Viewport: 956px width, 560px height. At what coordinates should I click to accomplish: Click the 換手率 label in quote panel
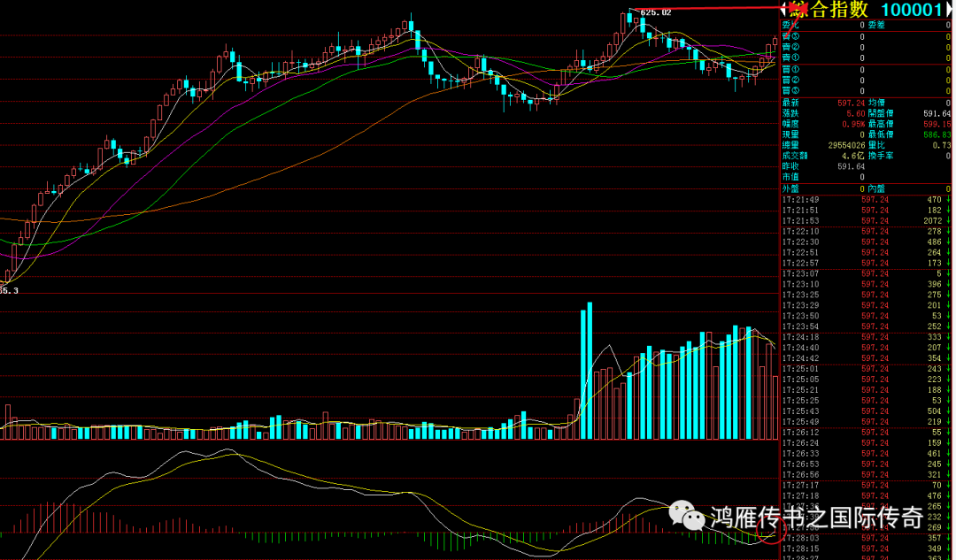881,156
